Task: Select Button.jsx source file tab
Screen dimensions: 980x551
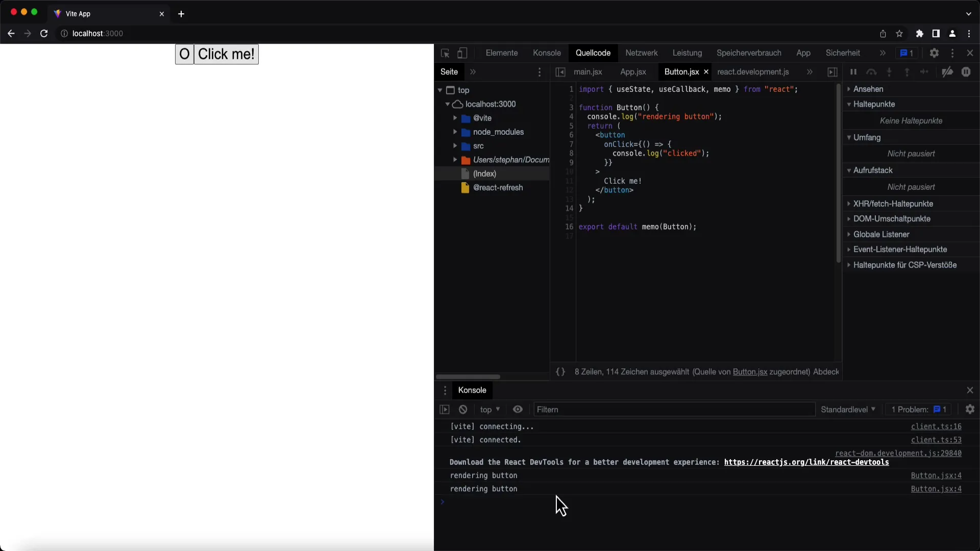Action: [x=681, y=72]
